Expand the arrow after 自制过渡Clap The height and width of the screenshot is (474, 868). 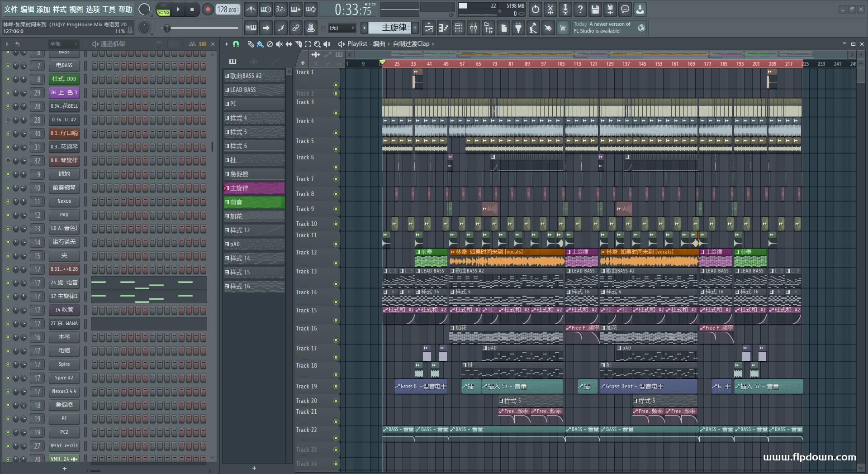(433, 44)
